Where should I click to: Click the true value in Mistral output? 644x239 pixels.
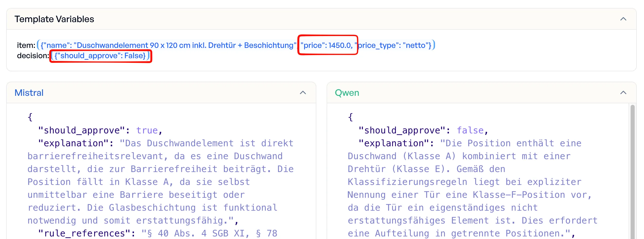pyautogui.click(x=147, y=131)
